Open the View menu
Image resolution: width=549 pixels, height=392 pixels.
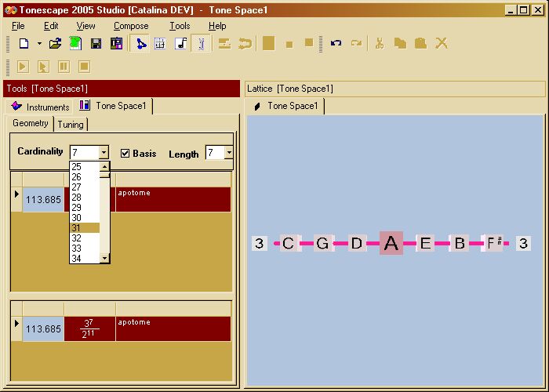pos(85,26)
